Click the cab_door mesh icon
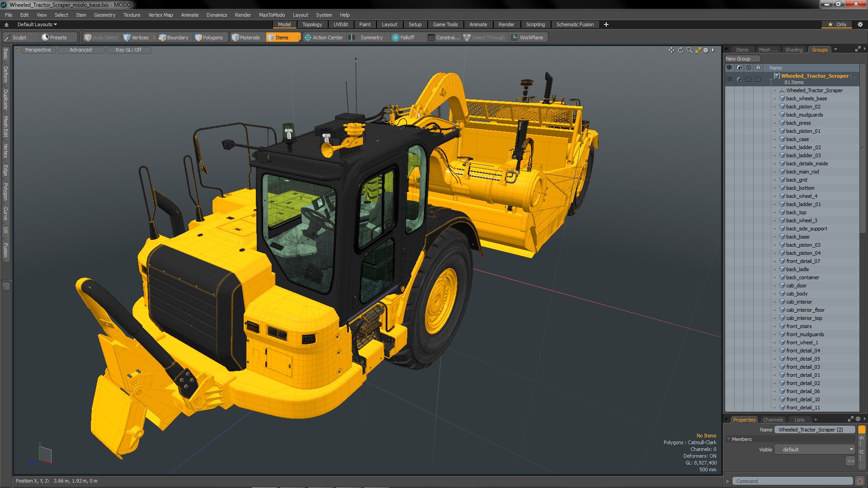The height and width of the screenshot is (488, 868). point(782,286)
